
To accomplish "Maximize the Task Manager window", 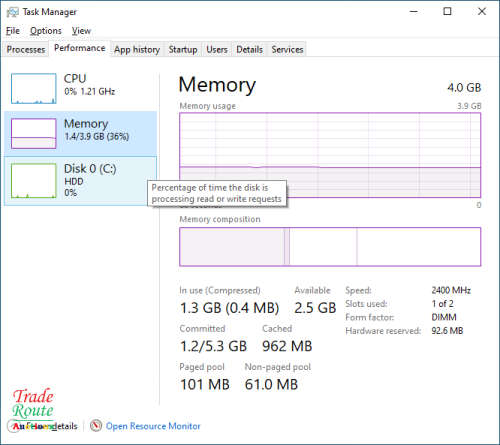I will 447,12.
